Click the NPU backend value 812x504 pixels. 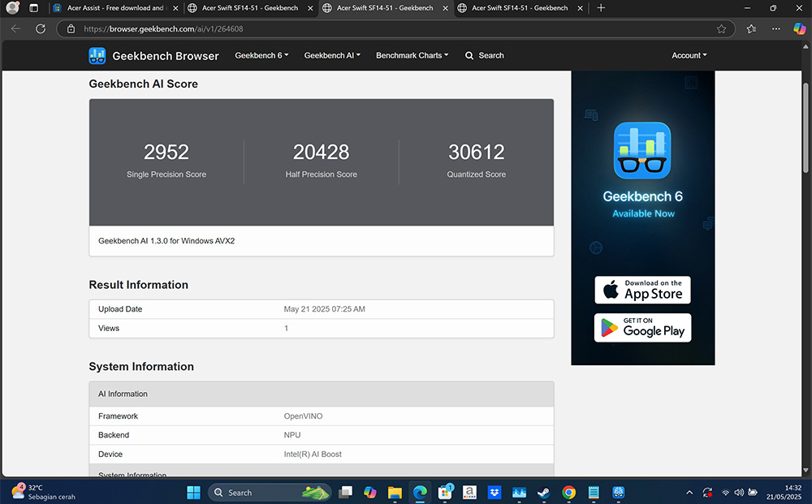click(292, 435)
